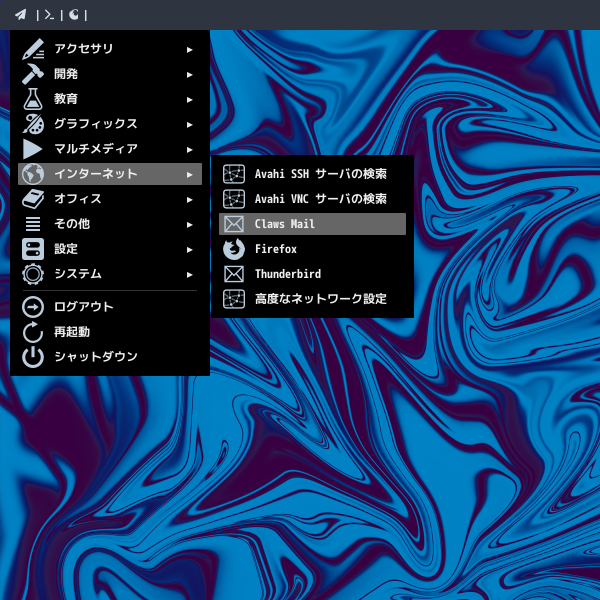
Task: Select the flask icon next to 教育
Action: 33,99
